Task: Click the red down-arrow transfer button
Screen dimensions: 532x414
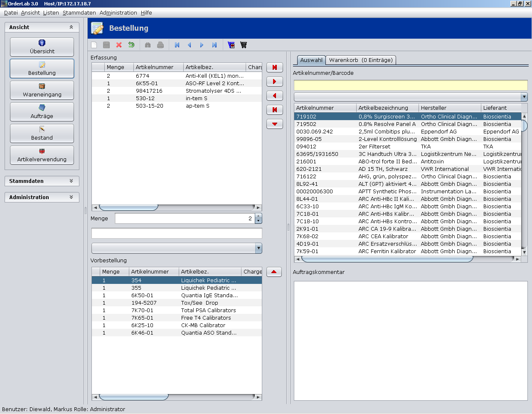Action: (274, 124)
